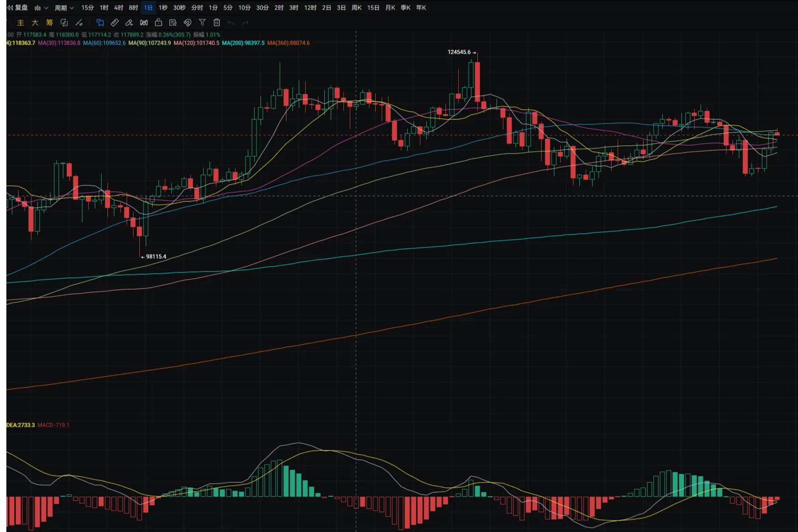Select the pen brush drawing tool

[x=129, y=23]
